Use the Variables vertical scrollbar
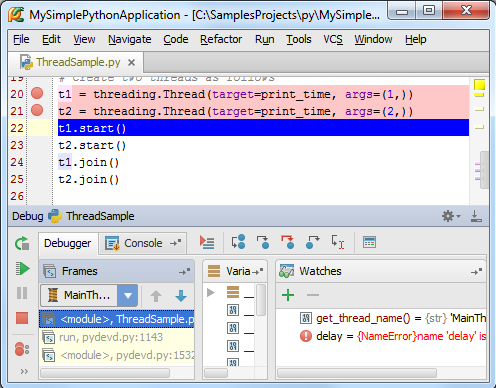 click(x=262, y=300)
